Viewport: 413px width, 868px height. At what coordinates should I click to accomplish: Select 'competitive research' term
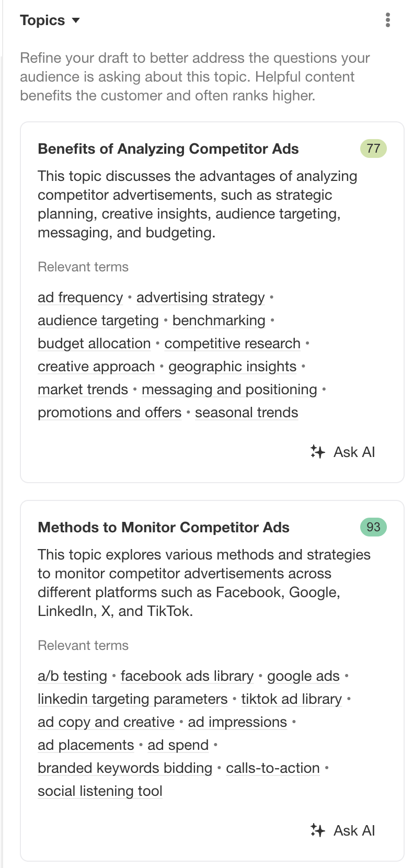232,344
